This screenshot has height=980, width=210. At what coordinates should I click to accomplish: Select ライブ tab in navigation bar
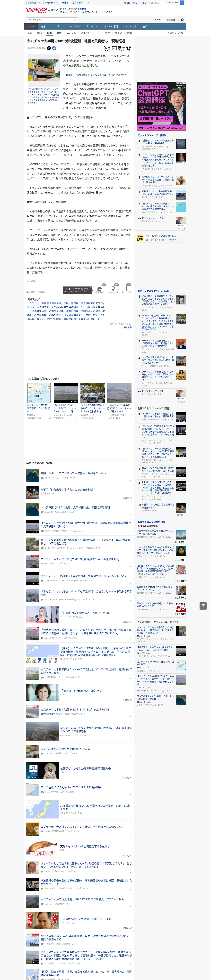[56, 27]
